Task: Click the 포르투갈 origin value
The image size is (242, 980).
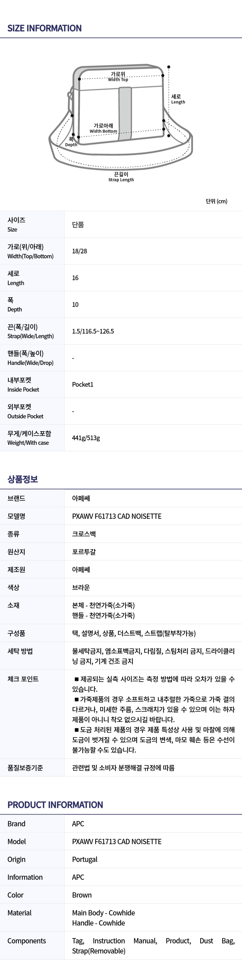Action: coord(84,552)
